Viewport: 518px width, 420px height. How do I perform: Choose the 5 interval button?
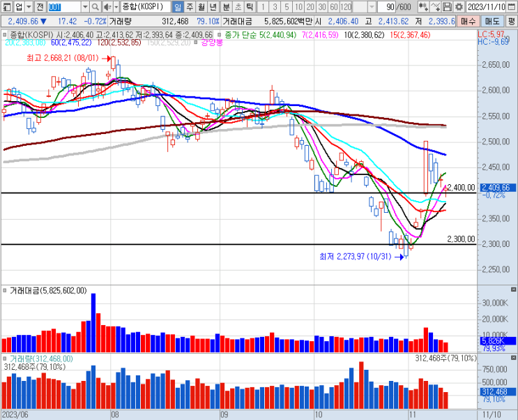[287, 6]
